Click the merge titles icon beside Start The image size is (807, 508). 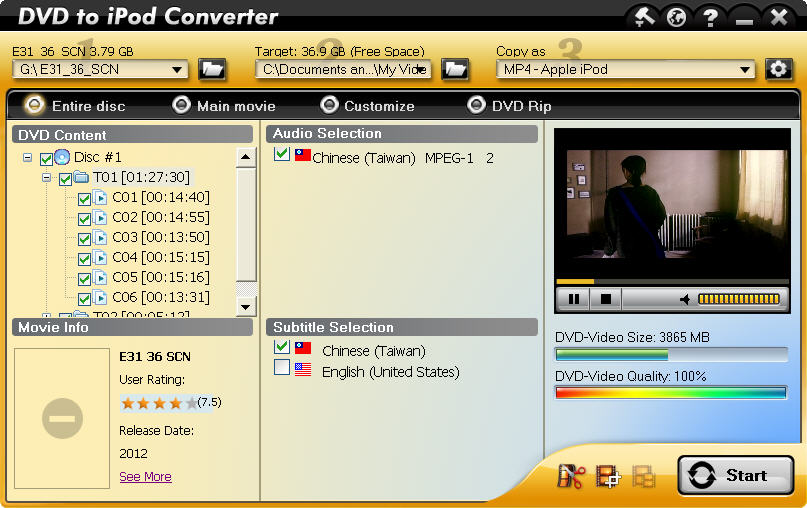tap(643, 476)
